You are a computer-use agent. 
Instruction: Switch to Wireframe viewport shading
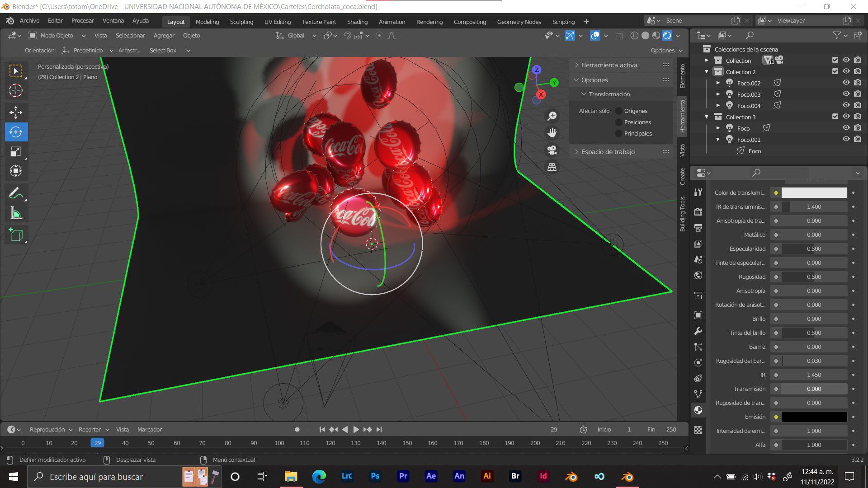tap(634, 35)
